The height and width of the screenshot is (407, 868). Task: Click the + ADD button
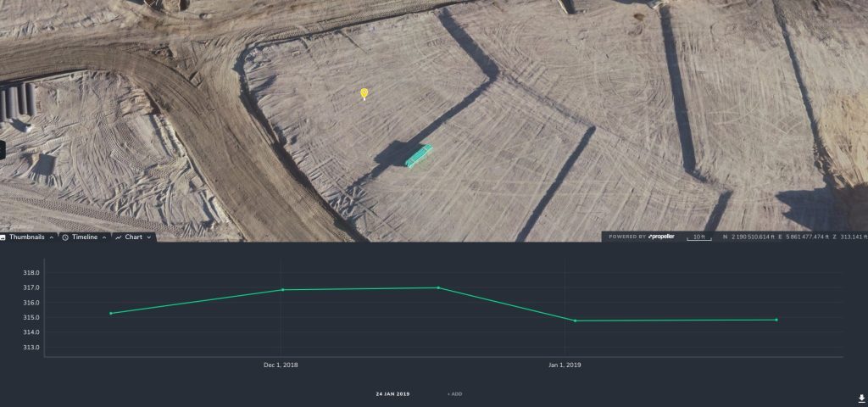click(x=454, y=394)
